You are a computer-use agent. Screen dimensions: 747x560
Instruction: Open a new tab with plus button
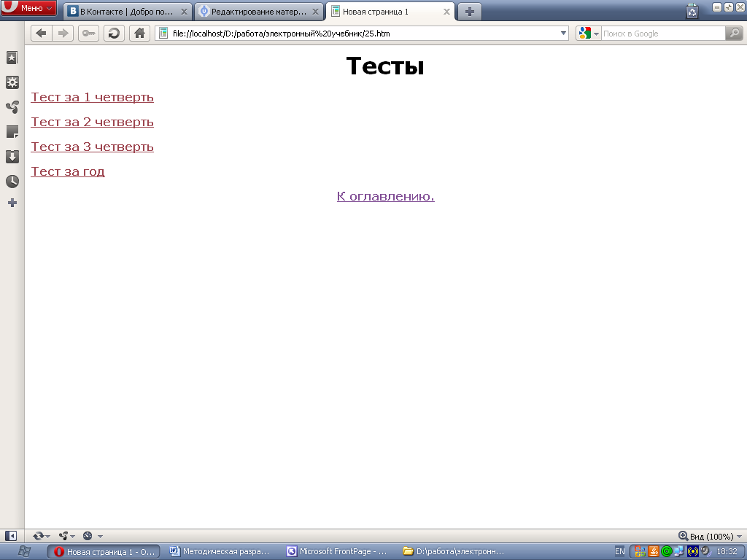click(x=469, y=12)
